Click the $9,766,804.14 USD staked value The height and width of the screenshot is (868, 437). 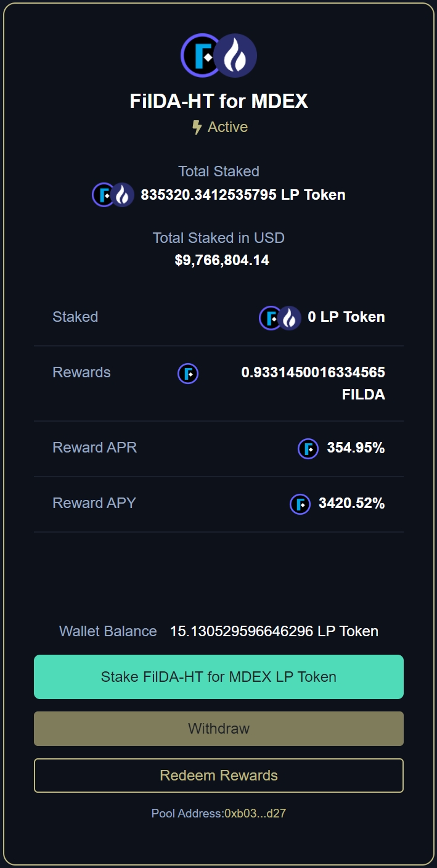coord(222,260)
